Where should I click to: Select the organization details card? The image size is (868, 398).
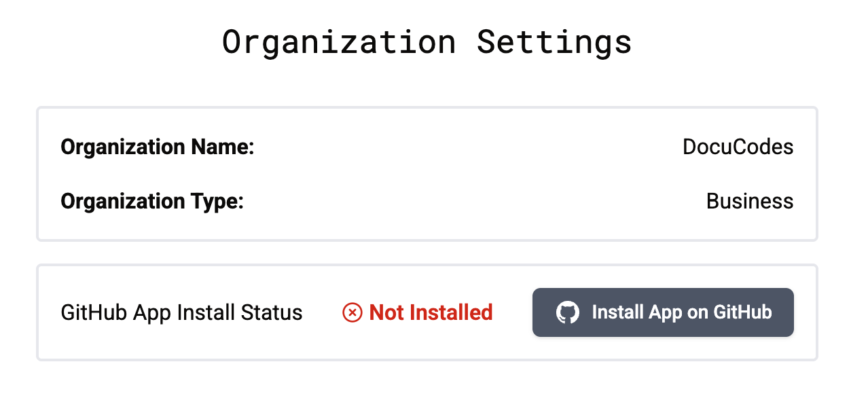coord(427,174)
